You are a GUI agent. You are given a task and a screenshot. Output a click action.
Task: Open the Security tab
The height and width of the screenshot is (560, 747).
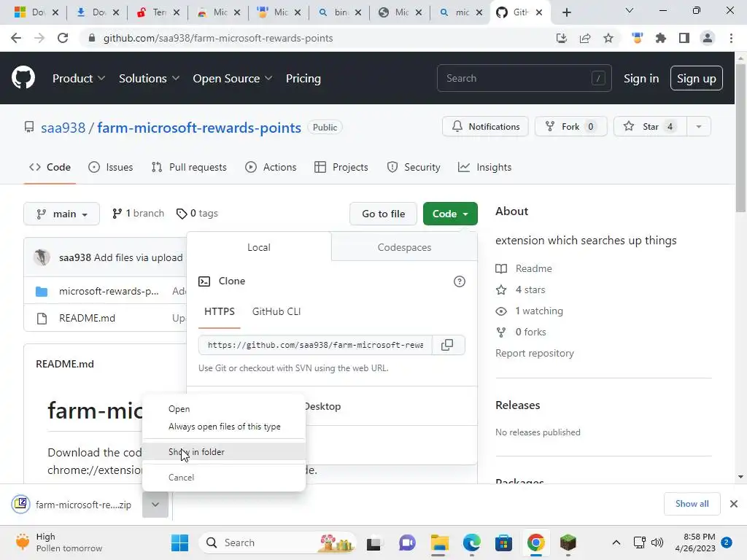[414, 167]
